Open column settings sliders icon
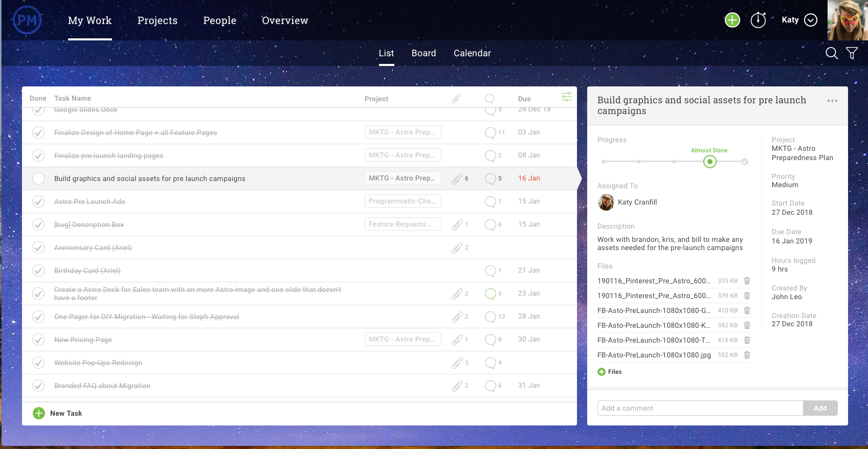Screen dimensions: 868x449 566,97
